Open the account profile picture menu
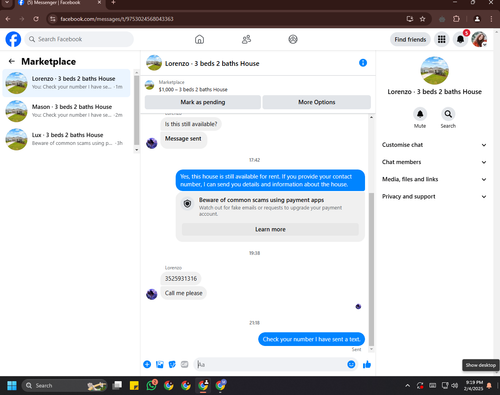 click(479, 39)
